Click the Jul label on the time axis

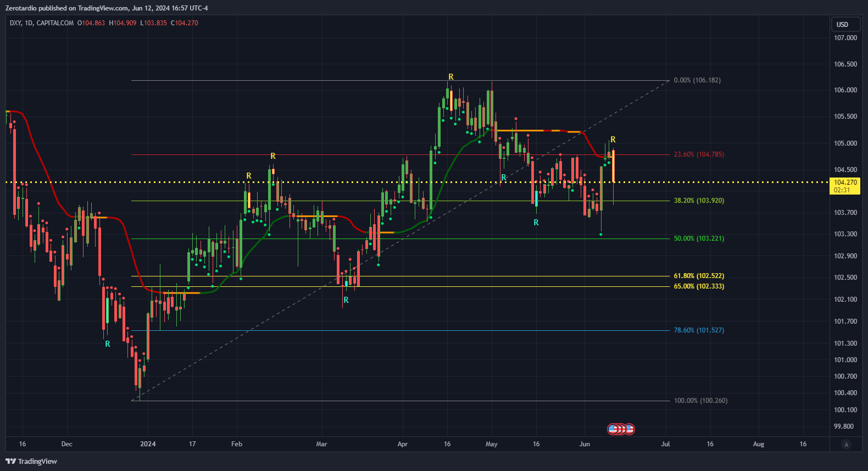[665, 444]
